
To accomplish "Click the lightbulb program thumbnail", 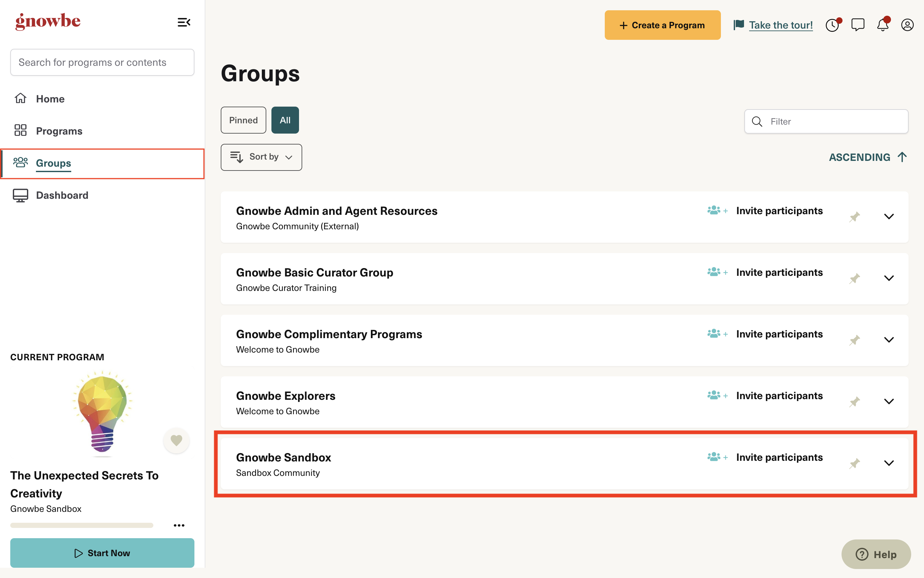I will point(102,413).
